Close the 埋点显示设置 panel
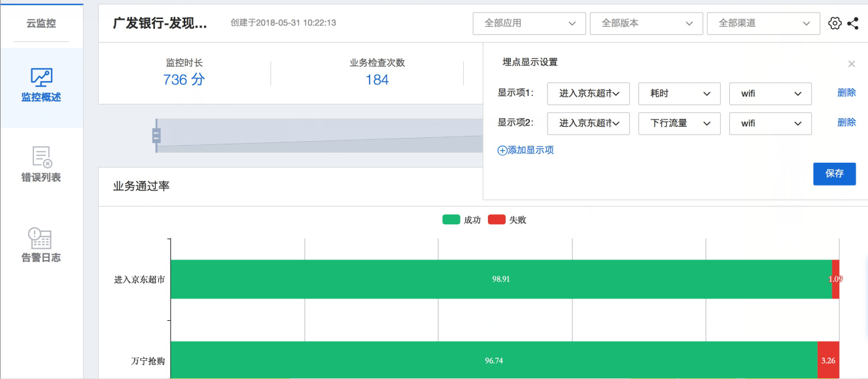The height and width of the screenshot is (379, 868). click(851, 64)
